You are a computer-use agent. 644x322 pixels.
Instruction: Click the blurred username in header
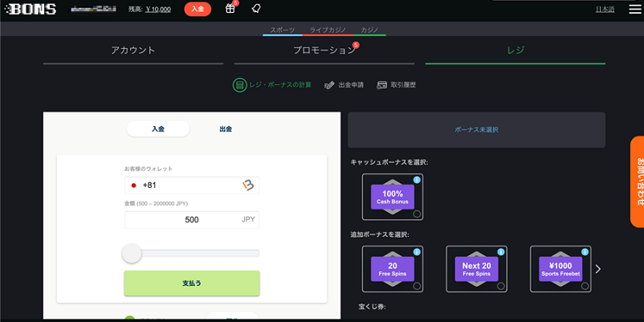tap(94, 9)
